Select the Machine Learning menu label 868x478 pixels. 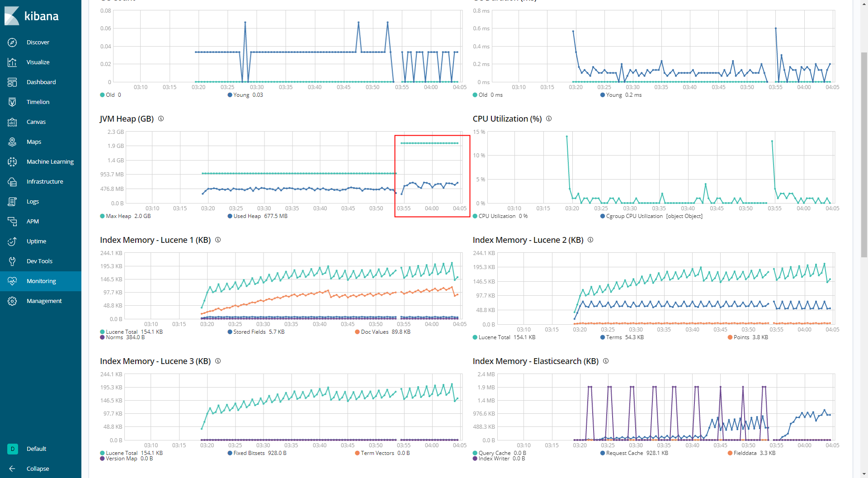coord(50,161)
